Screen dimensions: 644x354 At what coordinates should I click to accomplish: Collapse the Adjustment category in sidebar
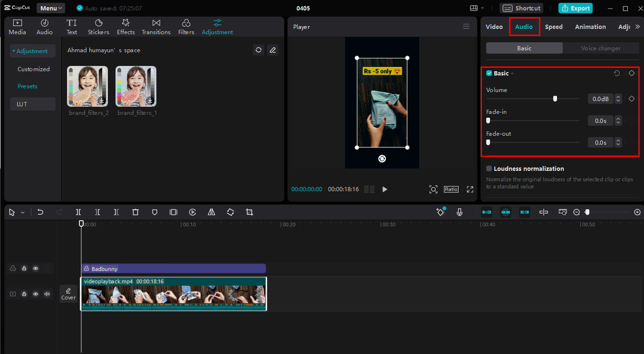(13, 51)
